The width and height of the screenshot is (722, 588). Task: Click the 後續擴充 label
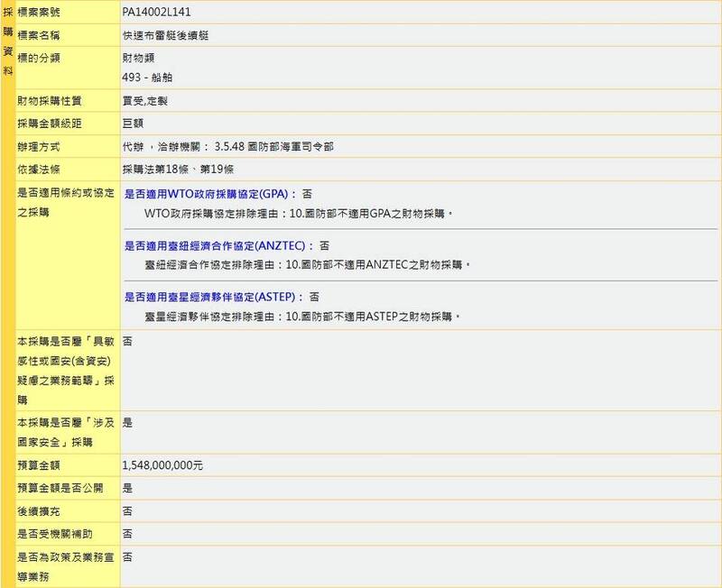[x=39, y=511]
